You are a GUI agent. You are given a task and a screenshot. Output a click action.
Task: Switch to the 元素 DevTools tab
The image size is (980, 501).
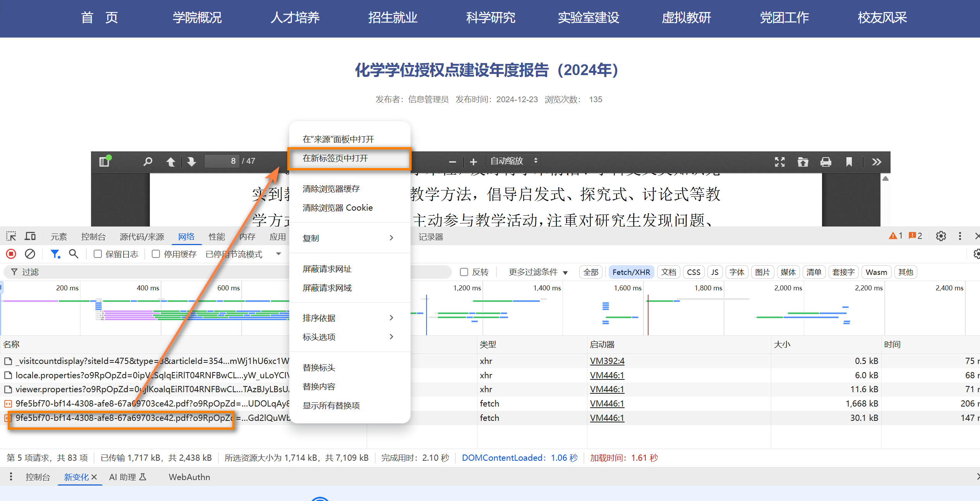pos(59,237)
